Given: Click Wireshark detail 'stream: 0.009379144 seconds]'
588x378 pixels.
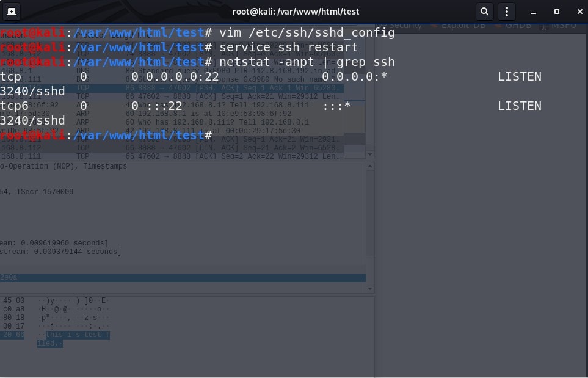Looking at the screenshot, I should click(60, 252).
